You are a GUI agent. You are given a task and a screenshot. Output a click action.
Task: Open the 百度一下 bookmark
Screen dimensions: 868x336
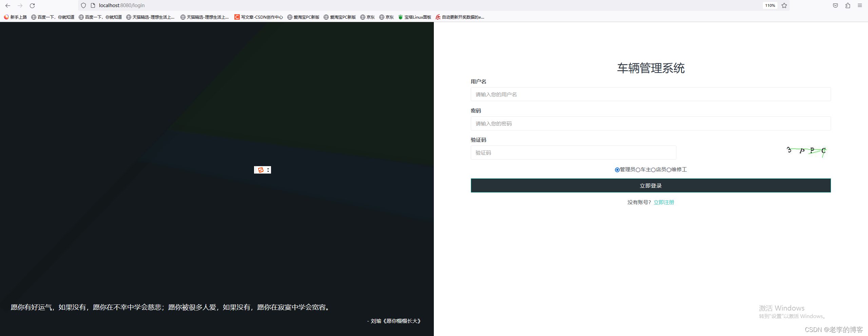(x=52, y=17)
